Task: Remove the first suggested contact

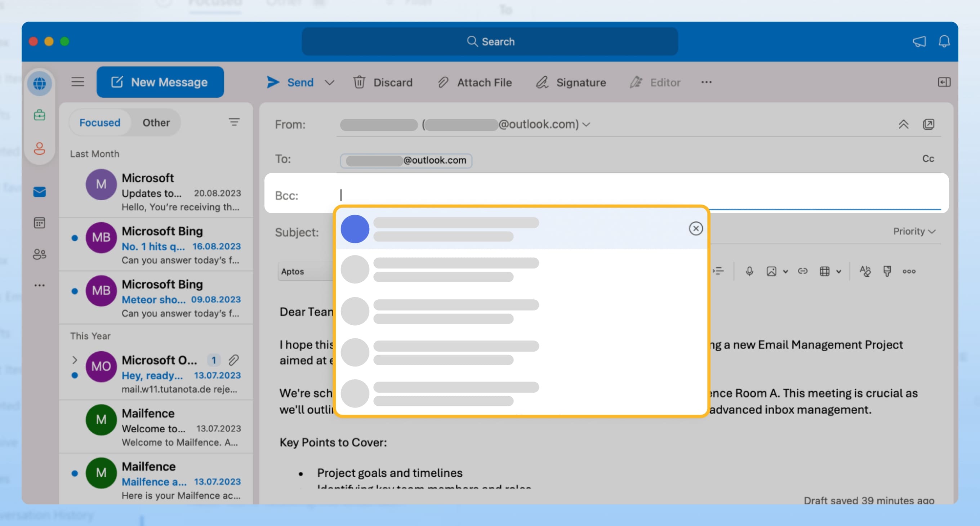Action: point(695,228)
